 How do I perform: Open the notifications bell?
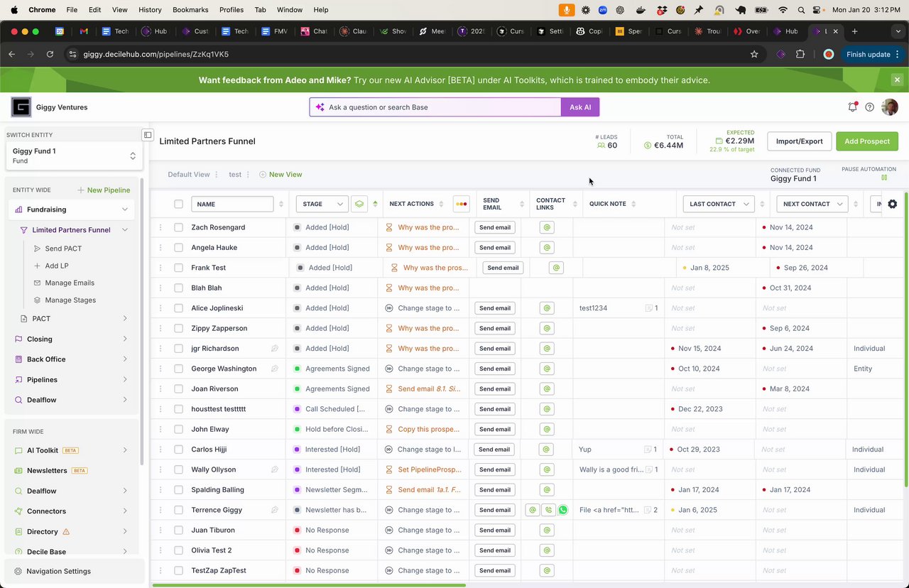pyautogui.click(x=852, y=107)
